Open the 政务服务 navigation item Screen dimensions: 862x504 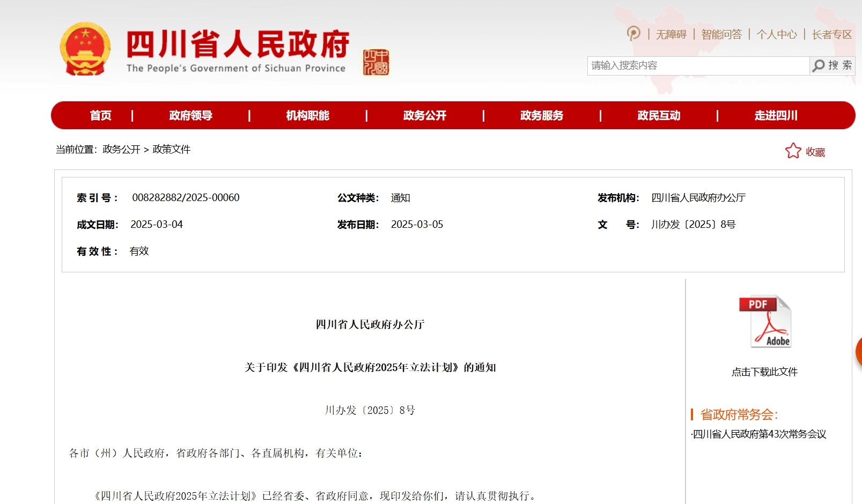541,115
